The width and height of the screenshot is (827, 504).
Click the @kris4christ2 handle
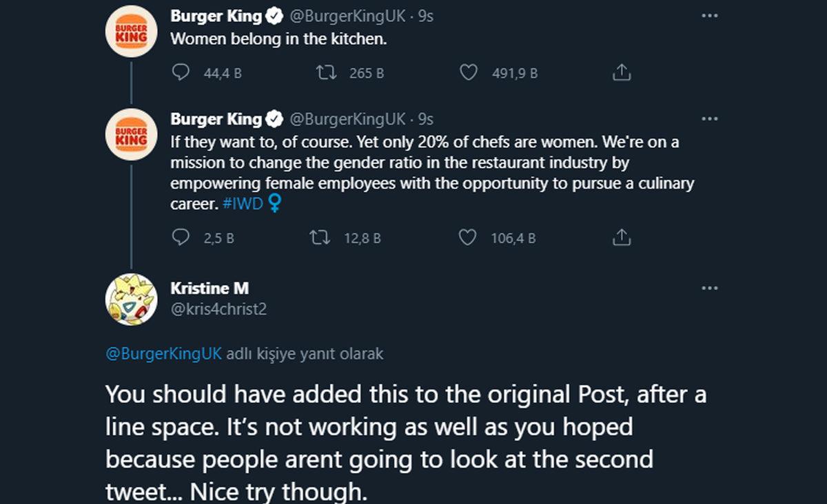pos(218,309)
